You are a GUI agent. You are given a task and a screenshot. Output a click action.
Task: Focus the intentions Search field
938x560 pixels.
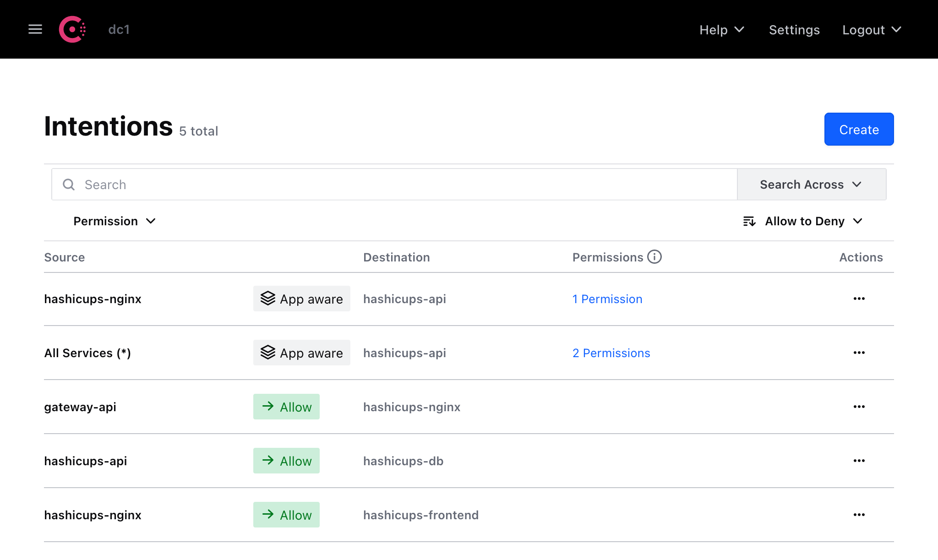point(403,185)
